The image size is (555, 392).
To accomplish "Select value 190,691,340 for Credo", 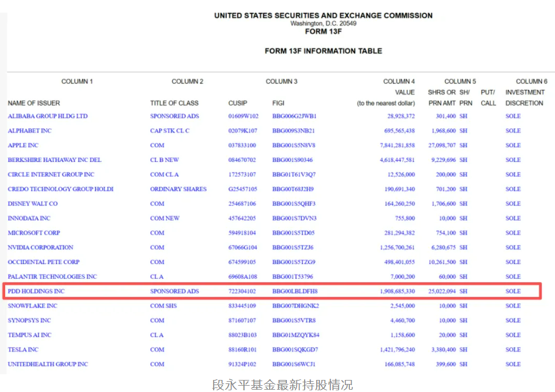I will [400, 189].
